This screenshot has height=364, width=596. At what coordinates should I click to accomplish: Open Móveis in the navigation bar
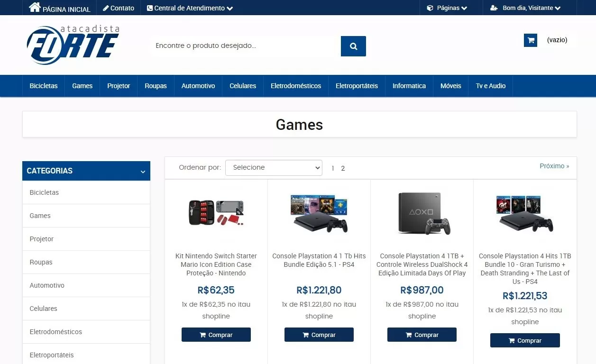point(451,86)
